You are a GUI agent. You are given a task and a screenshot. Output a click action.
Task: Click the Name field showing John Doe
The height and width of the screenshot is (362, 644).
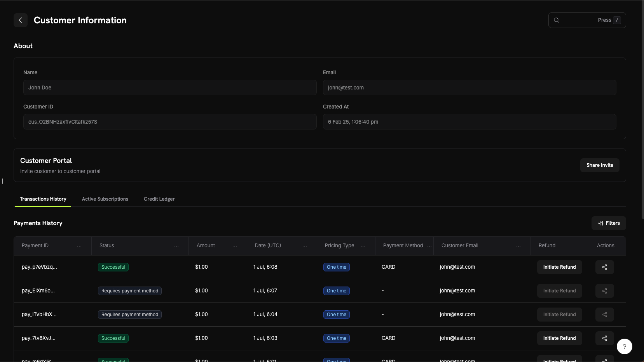coord(170,87)
